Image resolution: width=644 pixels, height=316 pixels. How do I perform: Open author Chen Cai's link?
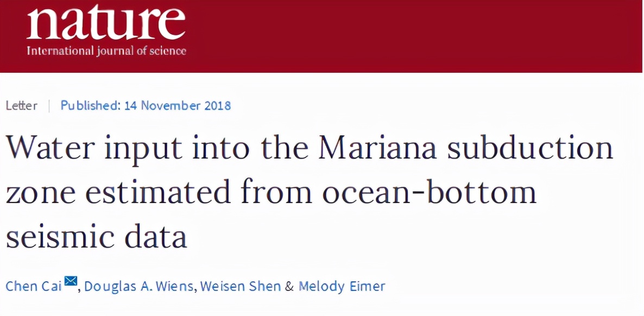(34, 286)
